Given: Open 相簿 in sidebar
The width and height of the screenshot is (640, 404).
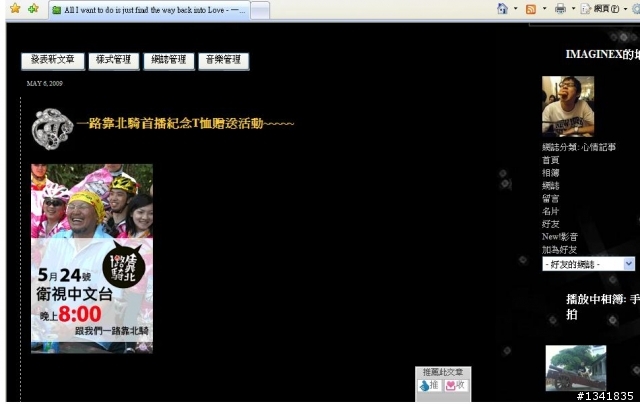Looking at the screenshot, I should [551, 173].
